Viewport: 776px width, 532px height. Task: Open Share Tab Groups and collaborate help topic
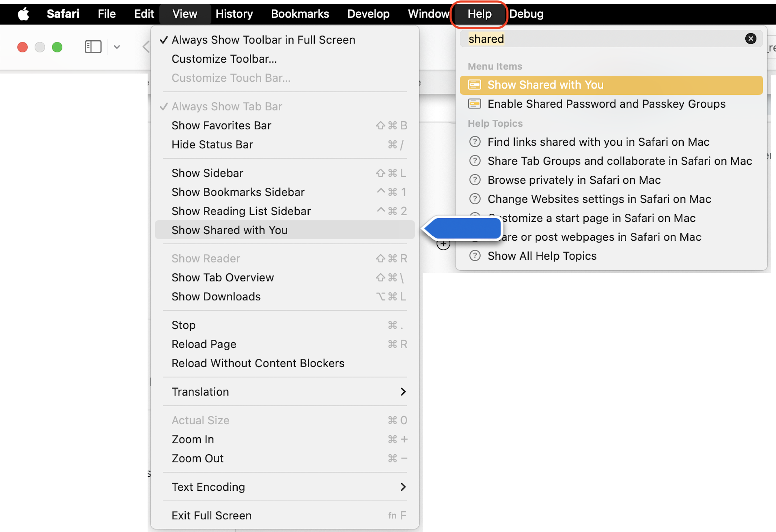pyautogui.click(x=620, y=161)
